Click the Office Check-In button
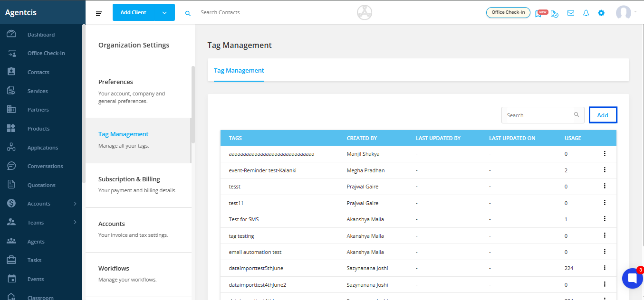Image resolution: width=644 pixels, height=300 pixels. (508, 12)
